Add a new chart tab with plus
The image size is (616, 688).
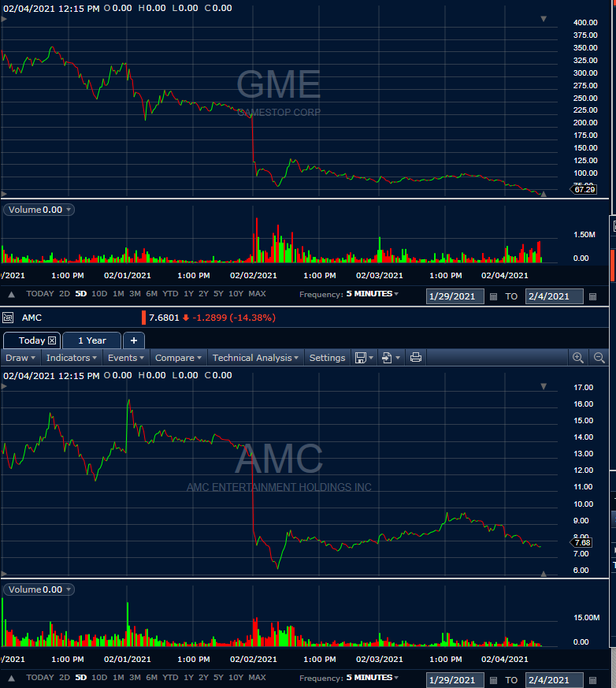pos(133,340)
